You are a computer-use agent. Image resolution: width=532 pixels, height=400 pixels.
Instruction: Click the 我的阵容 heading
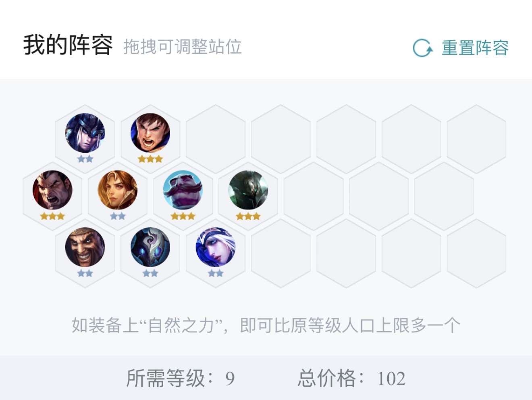(68, 45)
